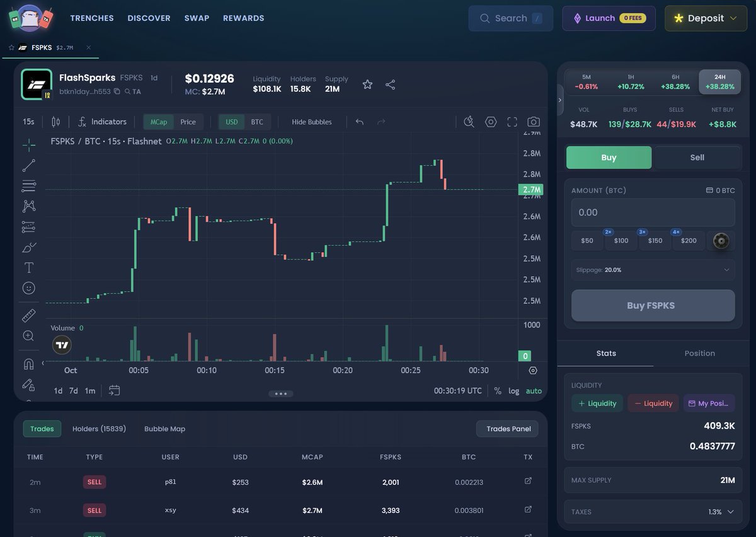Open the Fibonacci retracement tool
This screenshot has width=756, height=537.
click(29, 186)
